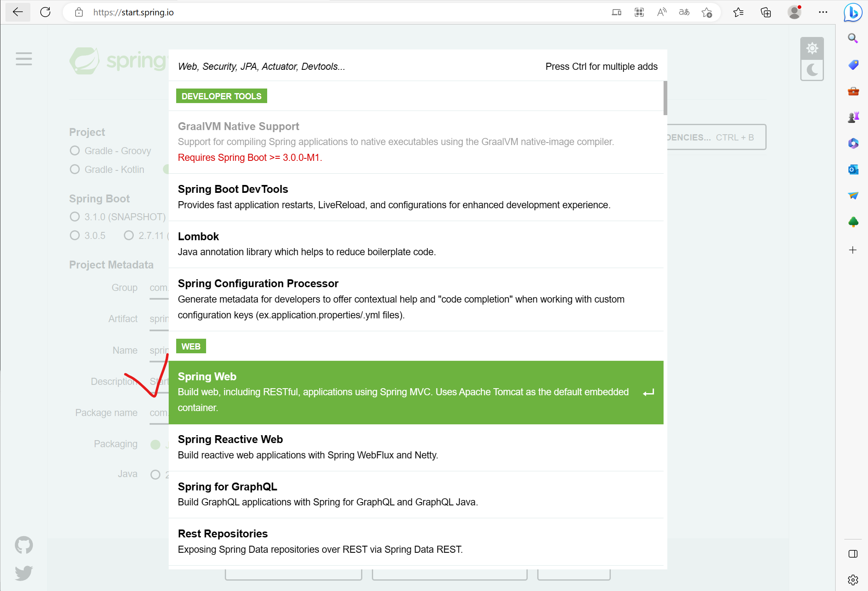Open Outlook icon in Edge sidebar
Viewport: 868px width, 591px height.
point(853,170)
